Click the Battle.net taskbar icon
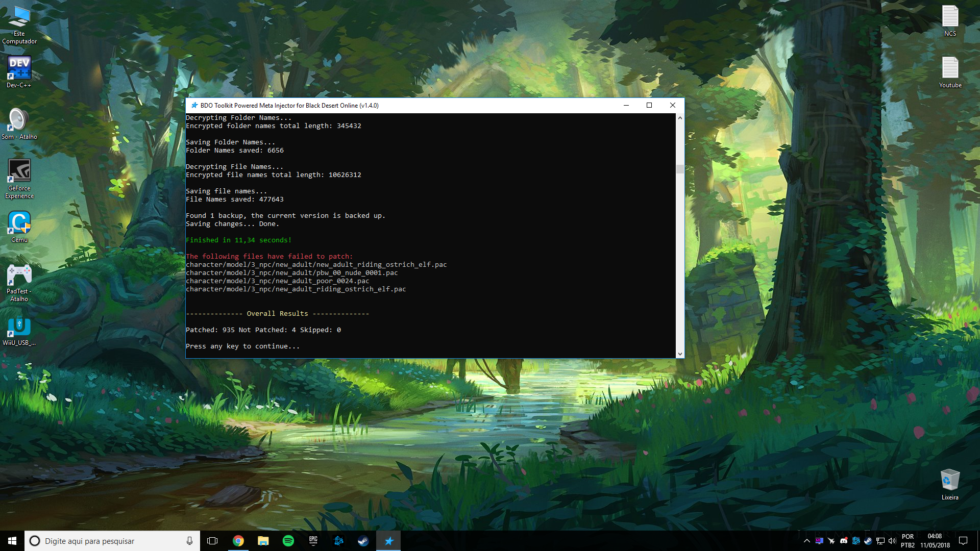Viewport: 980px width, 551px height. coord(338,541)
